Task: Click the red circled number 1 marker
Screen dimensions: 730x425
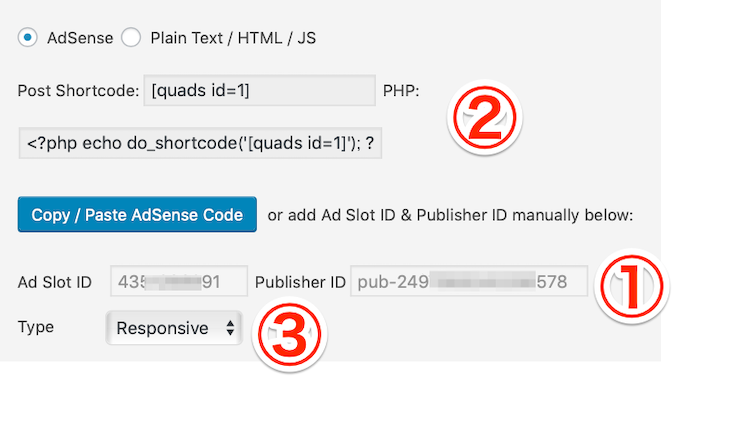Action: 632,286
